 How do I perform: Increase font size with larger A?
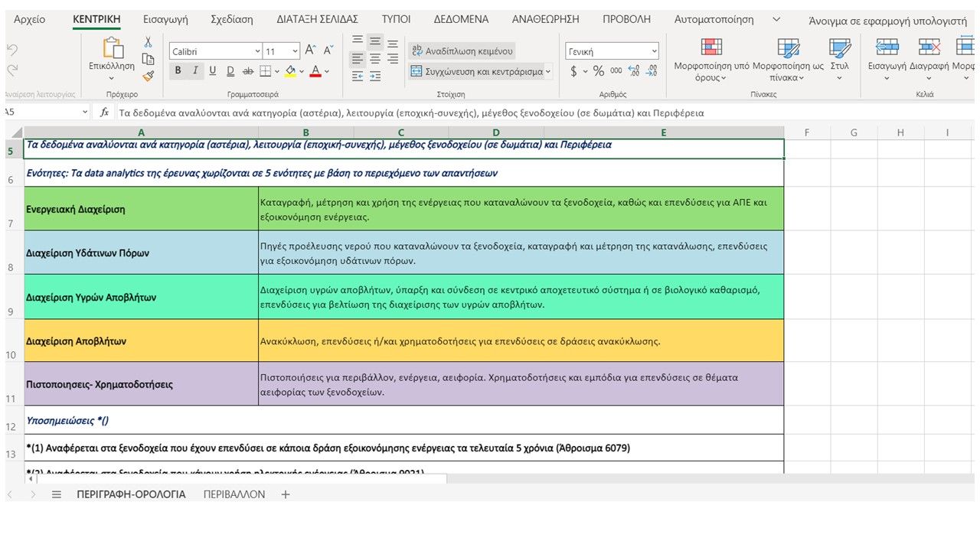coord(311,51)
